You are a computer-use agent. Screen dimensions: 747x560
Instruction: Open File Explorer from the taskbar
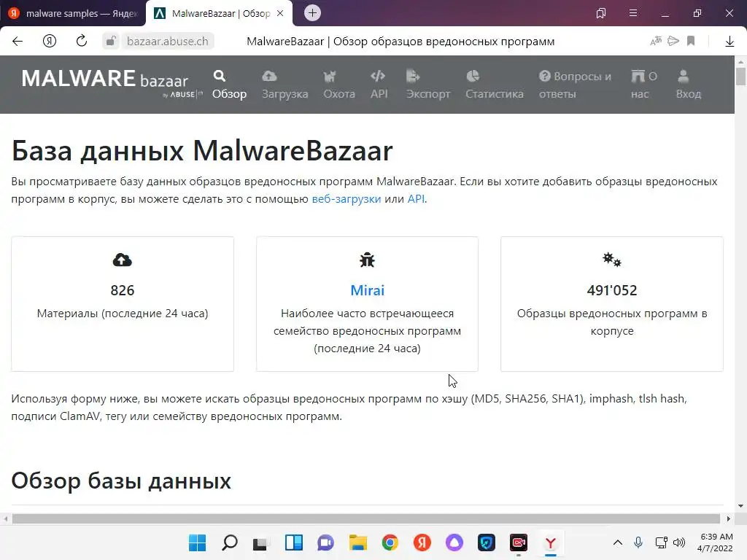click(x=357, y=542)
